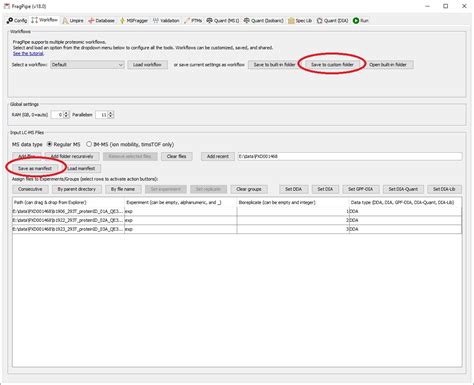
Task: Open the Quant (DIA) tab
Action: [332, 21]
